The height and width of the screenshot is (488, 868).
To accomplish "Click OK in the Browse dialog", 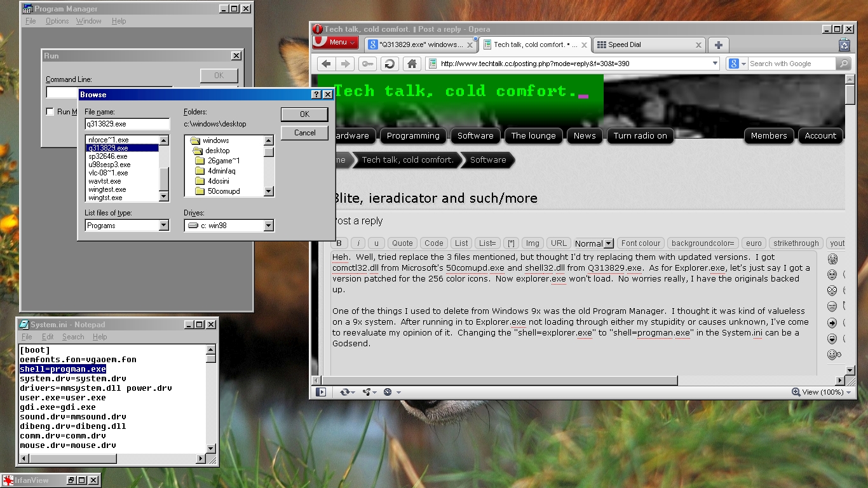I will 304,114.
